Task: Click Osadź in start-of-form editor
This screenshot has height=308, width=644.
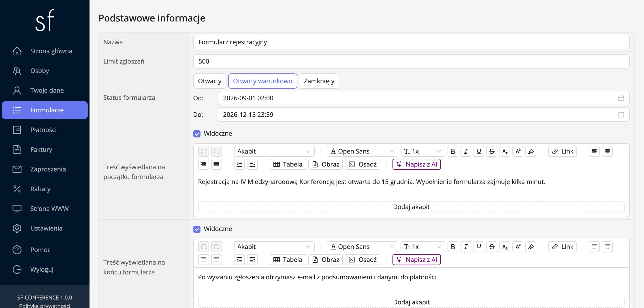Action: click(363, 164)
